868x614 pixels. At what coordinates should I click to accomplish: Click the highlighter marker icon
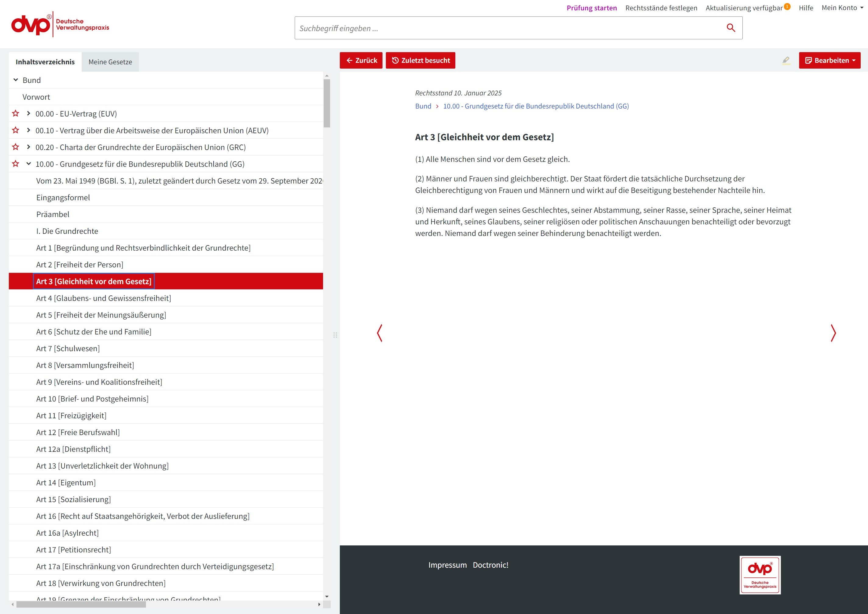pos(786,60)
